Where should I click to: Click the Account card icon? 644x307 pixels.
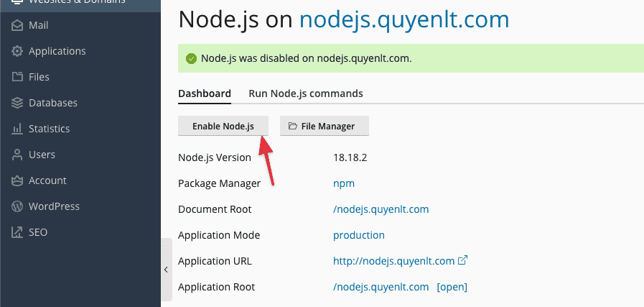pyautogui.click(x=17, y=180)
